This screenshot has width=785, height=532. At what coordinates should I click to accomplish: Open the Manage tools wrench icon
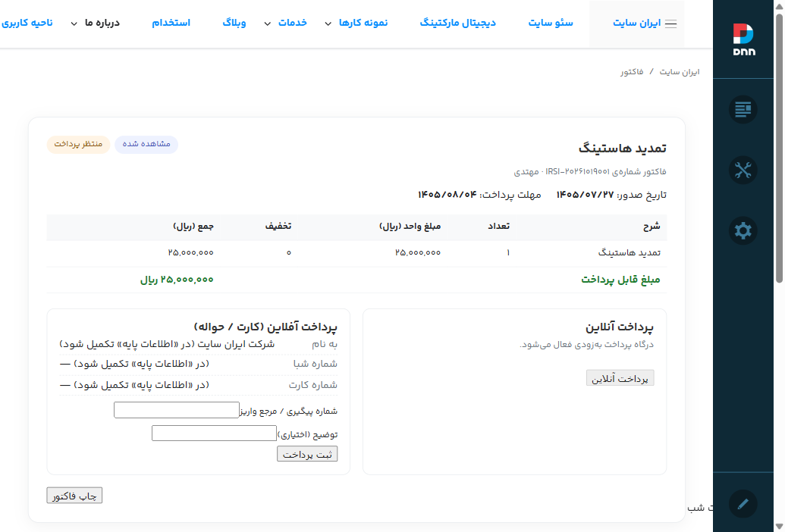coord(743,170)
